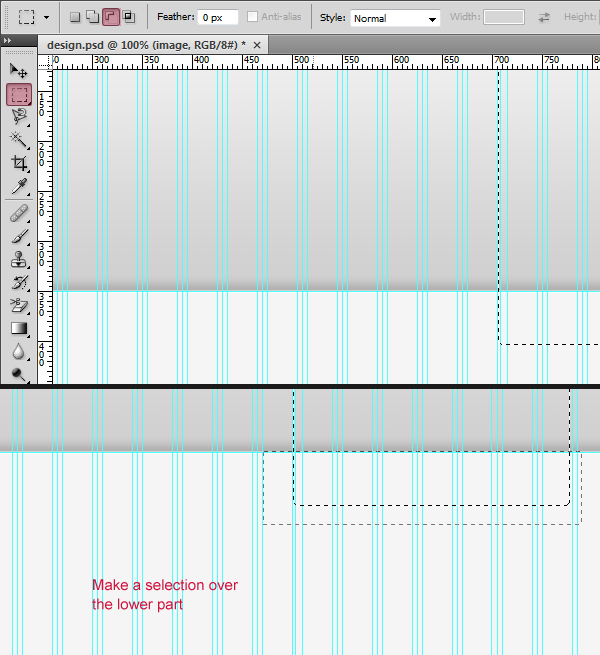The height and width of the screenshot is (655, 600).
Task: Choose the Lasso tool
Action: tap(18, 117)
